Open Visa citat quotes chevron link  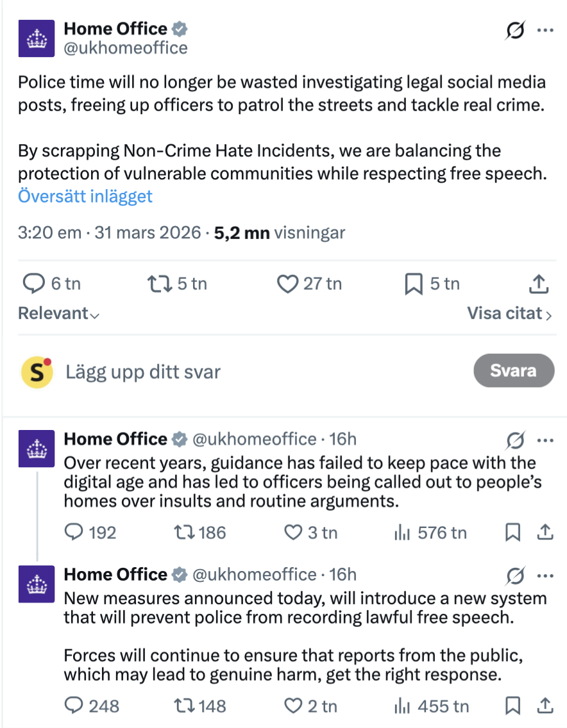(509, 313)
